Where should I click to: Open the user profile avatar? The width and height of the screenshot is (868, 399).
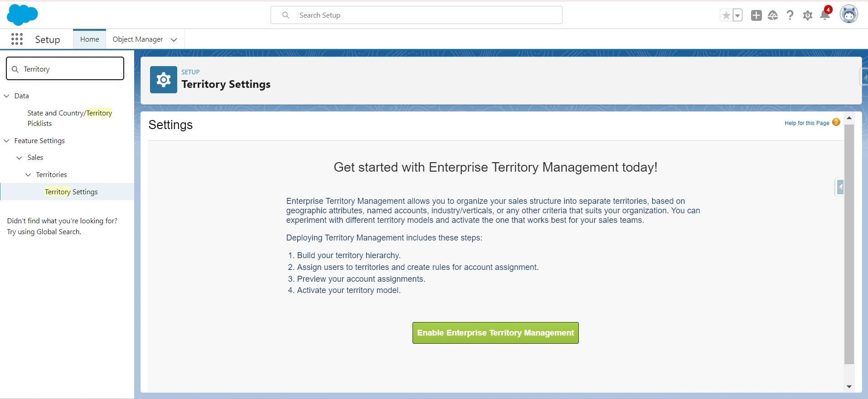click(x=849, y=14)
